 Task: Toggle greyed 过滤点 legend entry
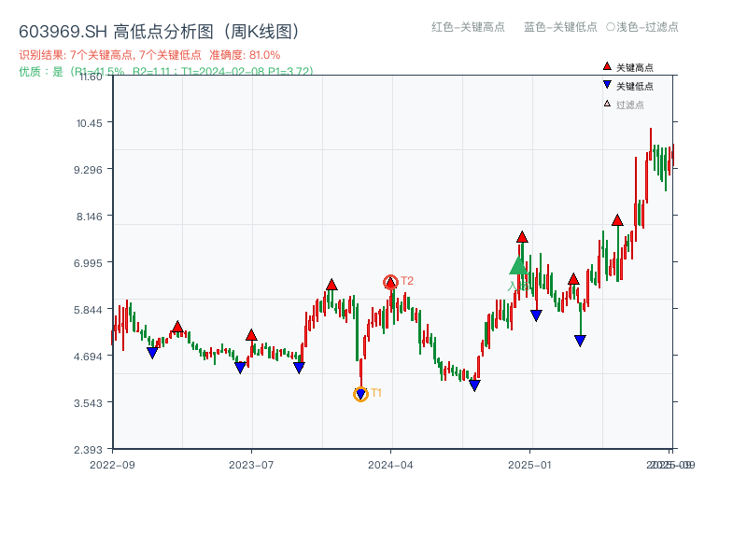tap(624, 105)
